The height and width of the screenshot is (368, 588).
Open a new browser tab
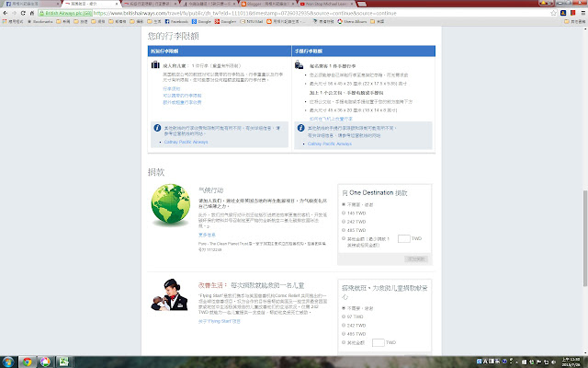(x=362, y=4)
